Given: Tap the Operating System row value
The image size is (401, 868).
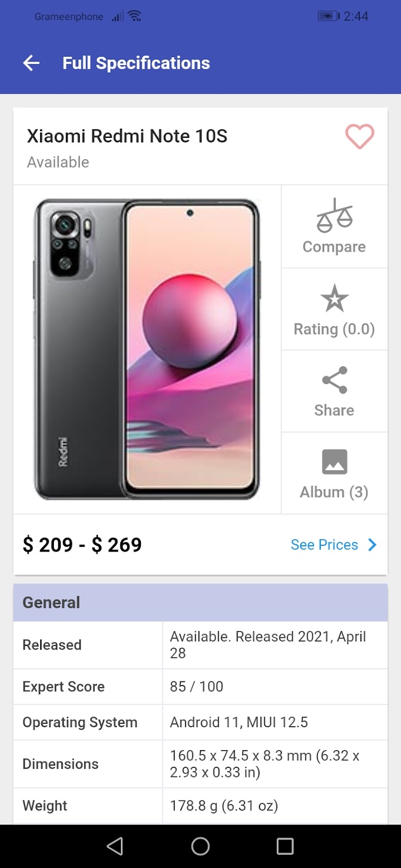Looking at the screenshot, I should [x=239, y=722].
